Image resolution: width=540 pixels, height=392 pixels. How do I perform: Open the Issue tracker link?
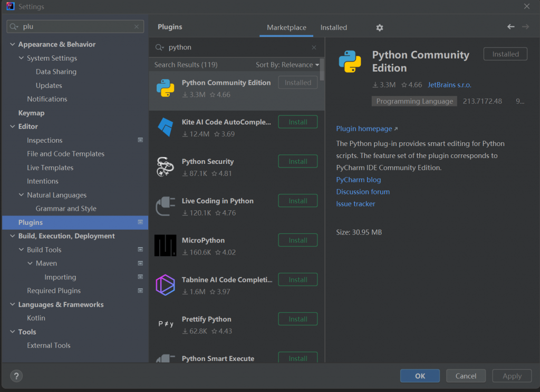pyautogui.click(x=355, y=204)
